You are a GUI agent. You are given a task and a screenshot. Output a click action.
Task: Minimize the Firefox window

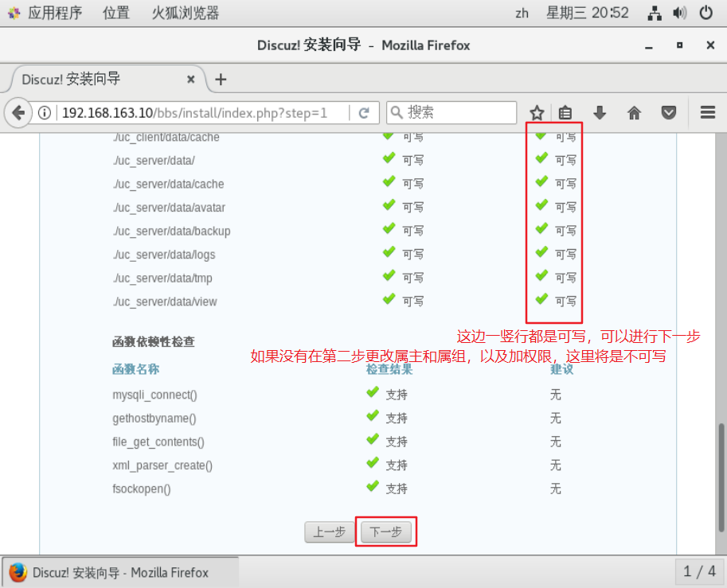[x=649, y=45]
